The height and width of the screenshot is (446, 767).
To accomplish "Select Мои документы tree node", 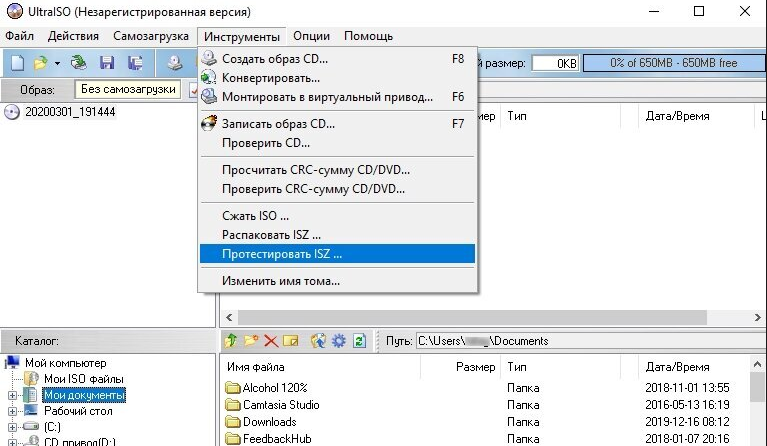I will tap(84, 395).
